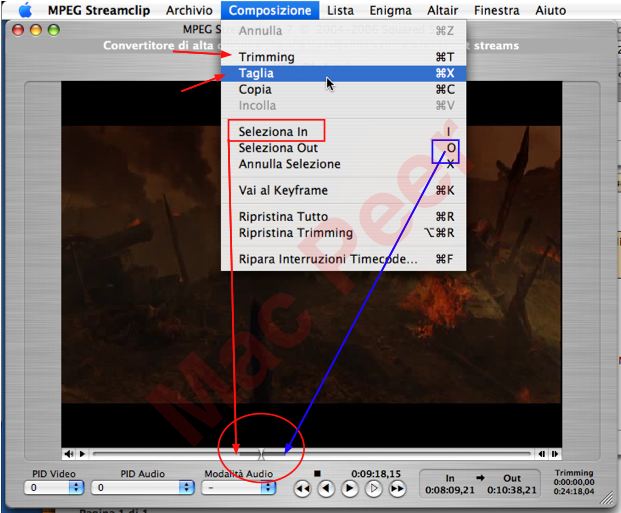Viewport: 621px width, 513px height.
Task: Click the In timecode 0:08:09,21
Action: 450,490
